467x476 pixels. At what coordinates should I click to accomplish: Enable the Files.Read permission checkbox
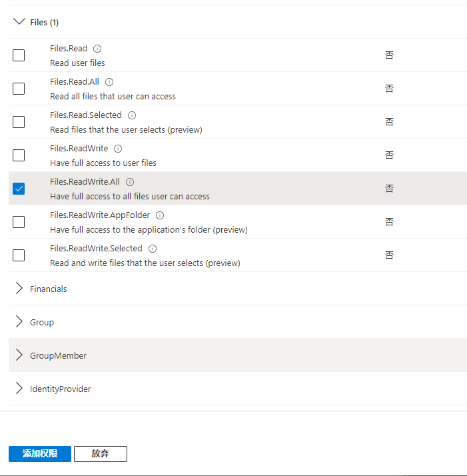[19, 55]
